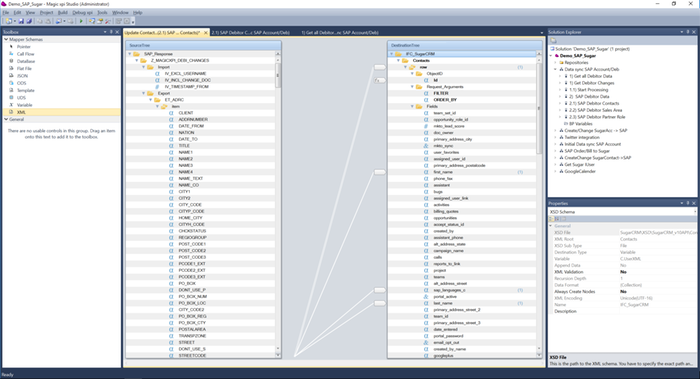Select the STREET field in SourceTree
This screenshot has height=379, width=700.
coord(187,342)
